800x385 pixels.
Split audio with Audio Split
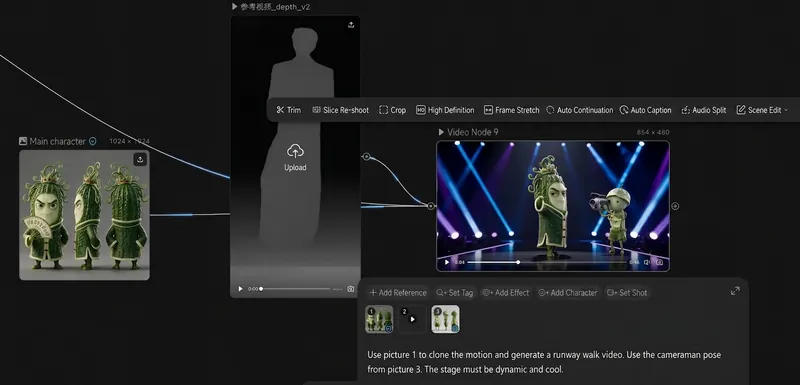(x=704, y=110)
